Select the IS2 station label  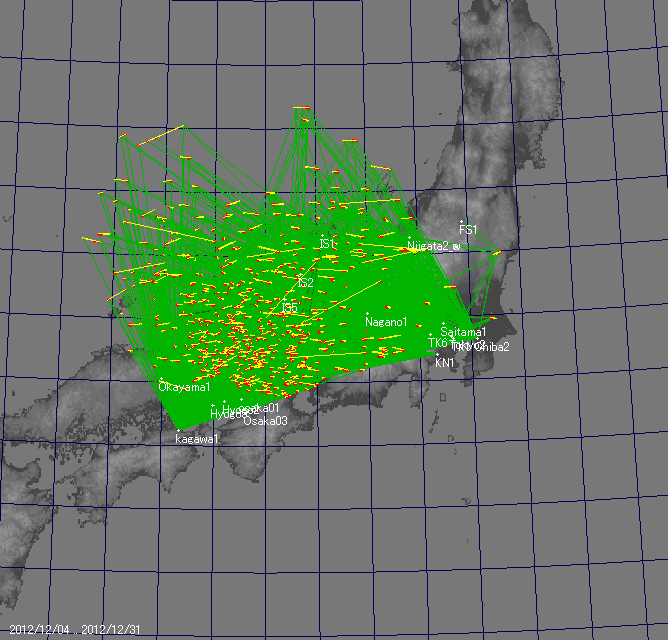[305, 282]
